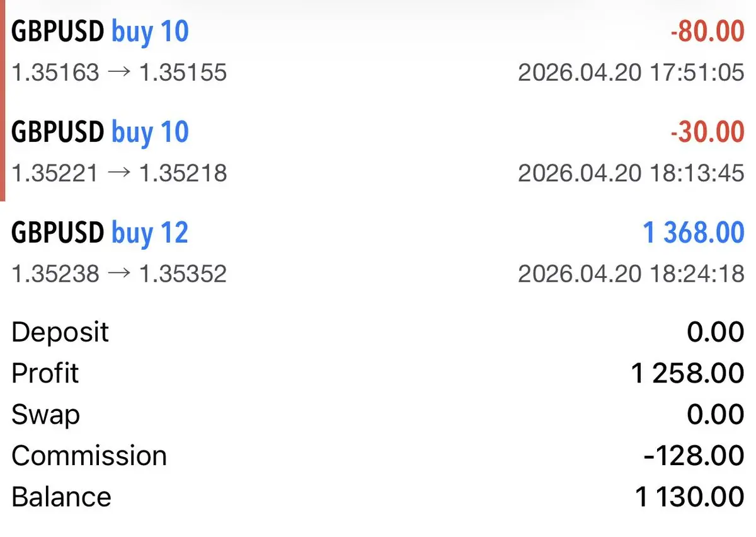Viewport: 756px width, 537px height.
Task: Tap the -30.00 loss amount
Action: (x=707, y=132)
